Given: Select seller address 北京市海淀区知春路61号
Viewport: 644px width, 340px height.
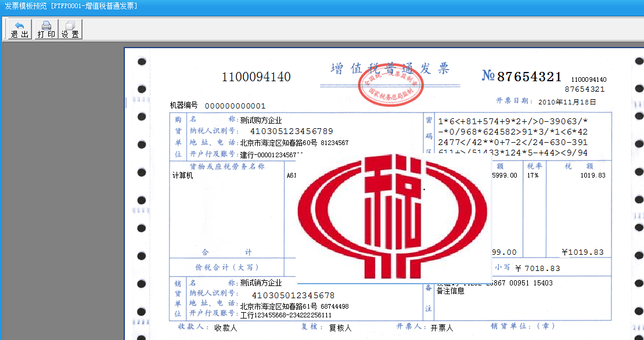Looking at the screenshot, I should click(279, 306).
